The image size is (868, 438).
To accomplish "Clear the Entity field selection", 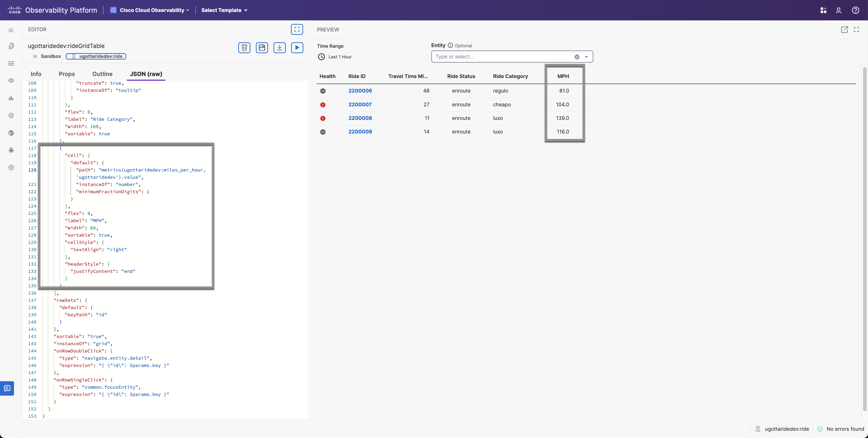I will 577,57.
